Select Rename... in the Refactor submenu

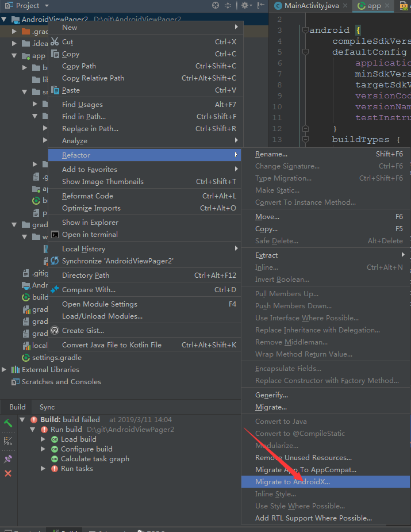click(326, 154)
